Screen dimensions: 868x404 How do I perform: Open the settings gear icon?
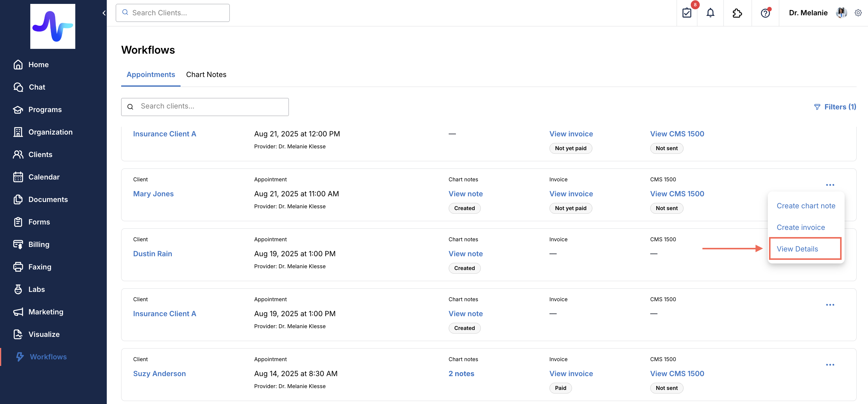[858, 13]
